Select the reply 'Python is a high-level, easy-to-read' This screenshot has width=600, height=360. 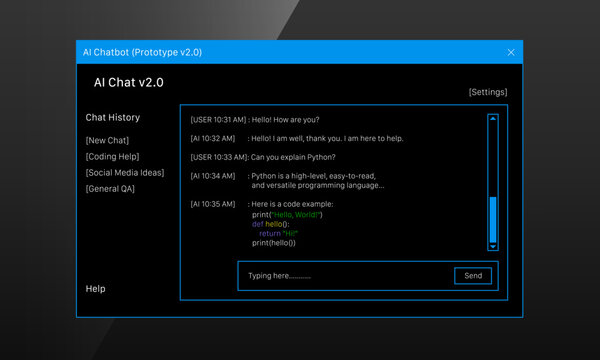pyautogui.click(x=313, y=176)
